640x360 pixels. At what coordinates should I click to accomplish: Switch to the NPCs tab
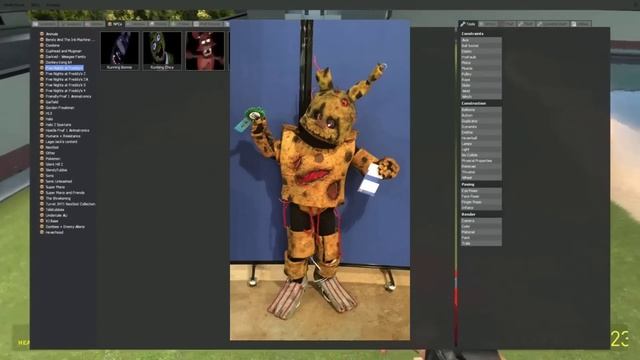pos(115,24)
